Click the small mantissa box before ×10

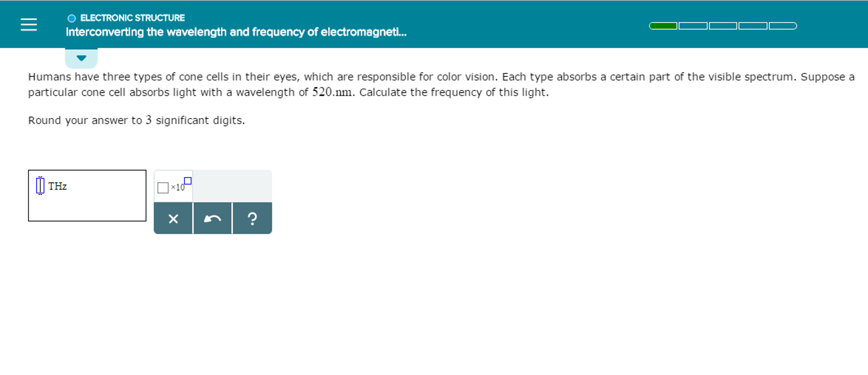163,188
